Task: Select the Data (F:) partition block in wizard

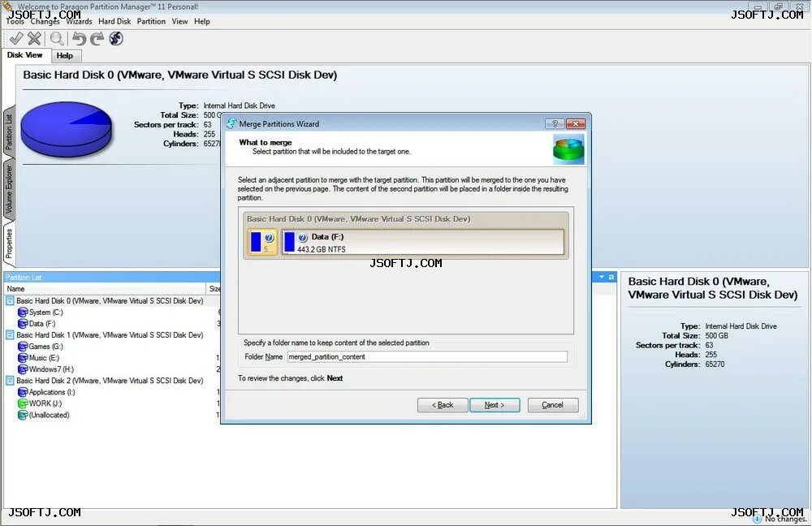Action: (422, 242)
